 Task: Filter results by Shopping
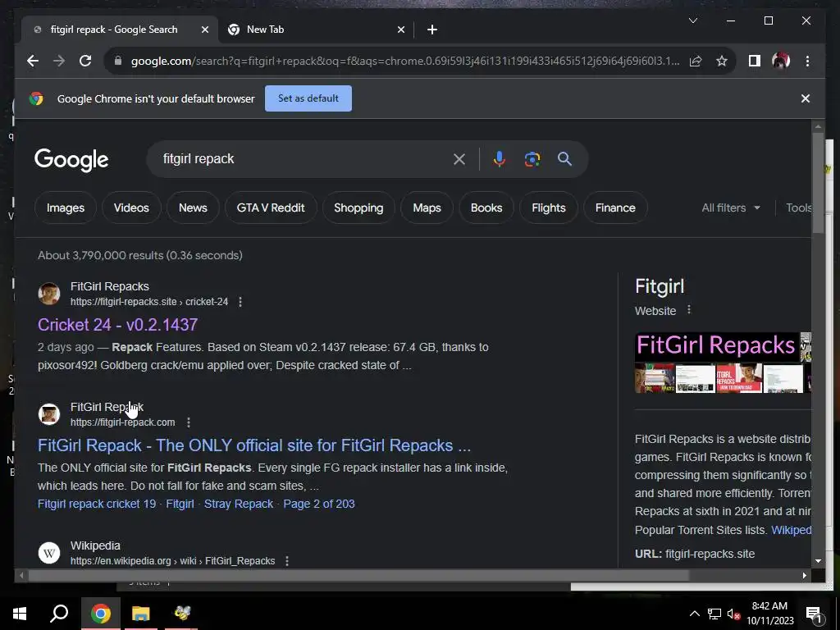click(x=358, y=208)
